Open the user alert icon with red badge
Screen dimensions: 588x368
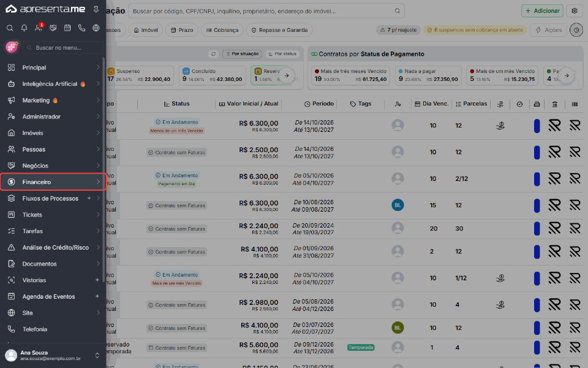pos(38,28)
